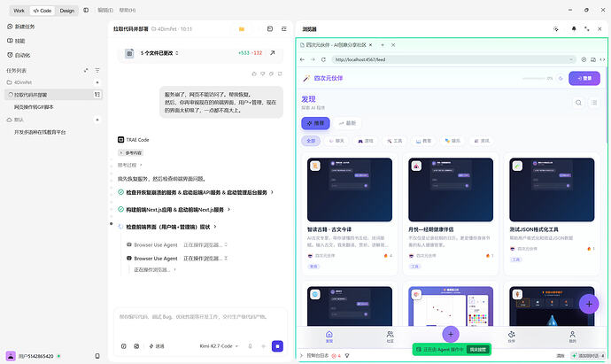The image size is (611, 364).
Task: Click the 清除 clear button in the console bar
Action: point(561,355)
